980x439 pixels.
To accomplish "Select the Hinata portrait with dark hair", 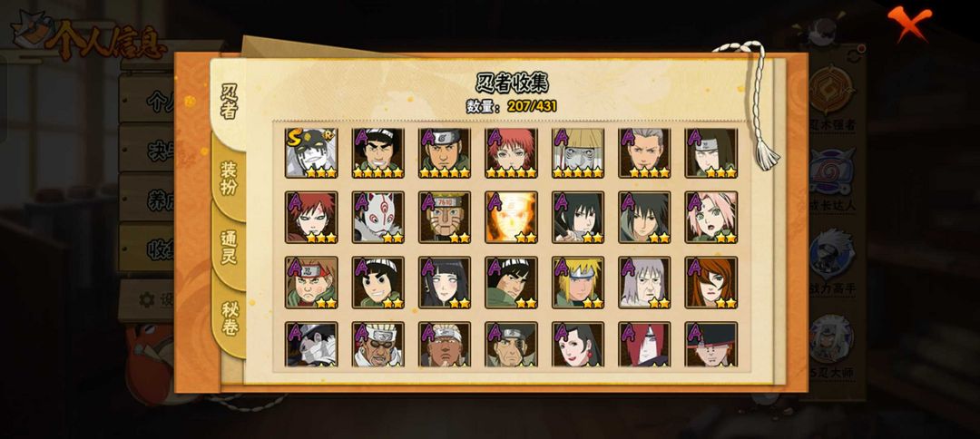I will (445, 282).
